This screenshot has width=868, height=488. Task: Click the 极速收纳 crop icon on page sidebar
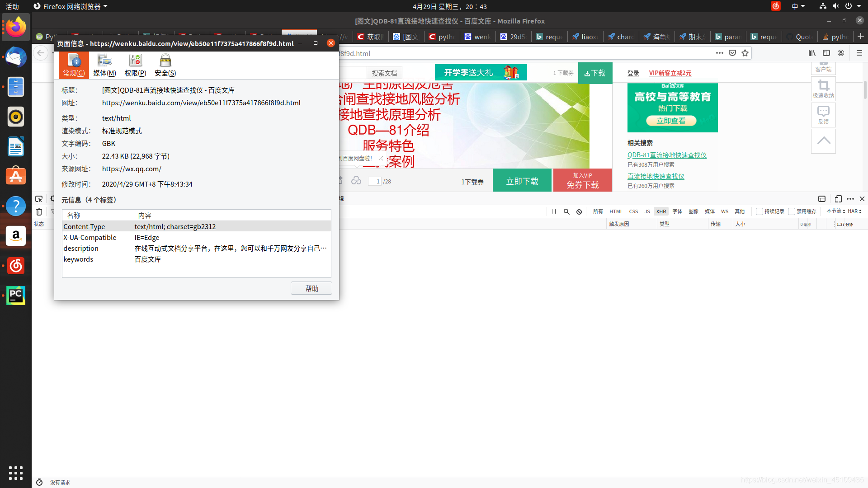[823, 89]
